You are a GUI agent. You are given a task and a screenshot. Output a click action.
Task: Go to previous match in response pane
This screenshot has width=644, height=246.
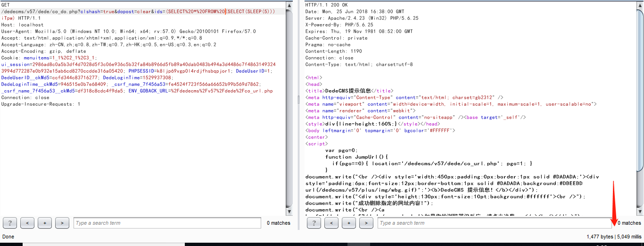click(x=331, y=223)
